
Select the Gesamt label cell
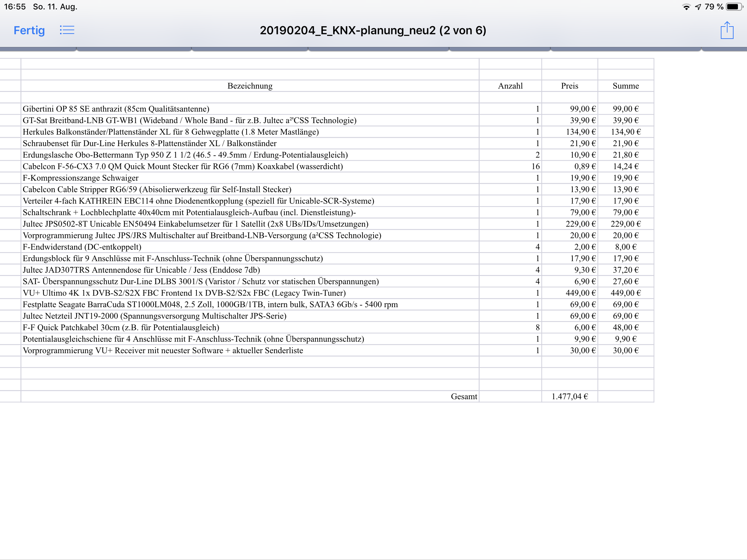point(250,396)
